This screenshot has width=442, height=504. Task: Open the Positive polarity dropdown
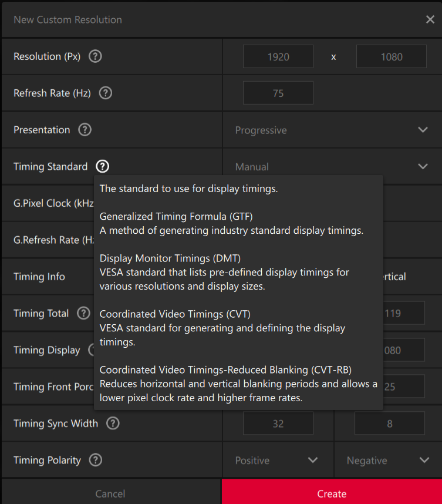point(277,460)
